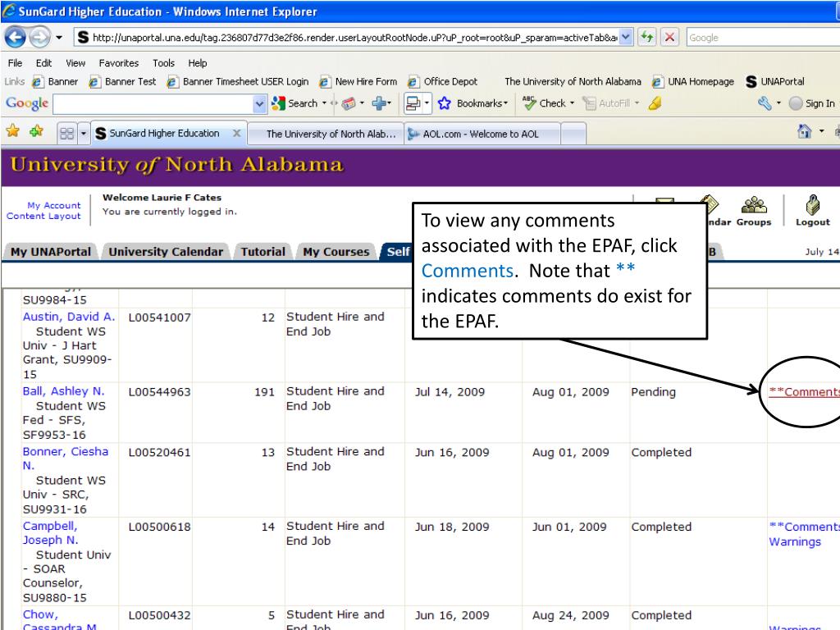Open the Tools menu

[x=163, y=62]
